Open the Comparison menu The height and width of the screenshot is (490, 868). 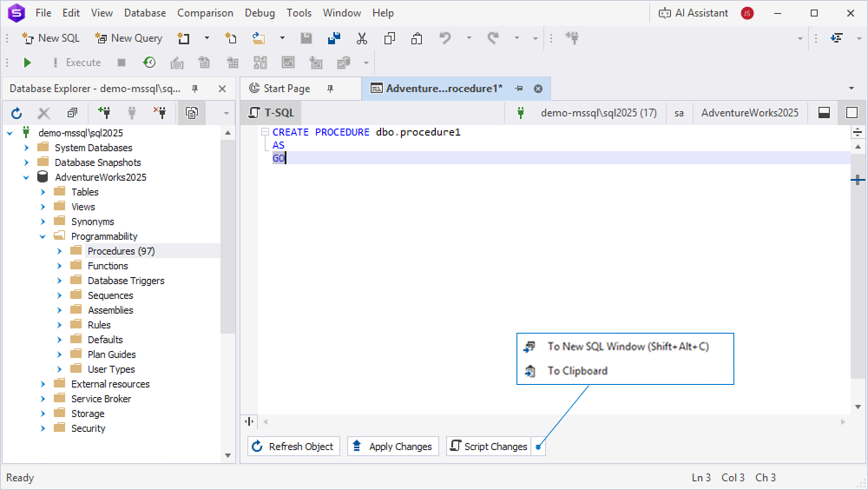click(x=205, y=13)
